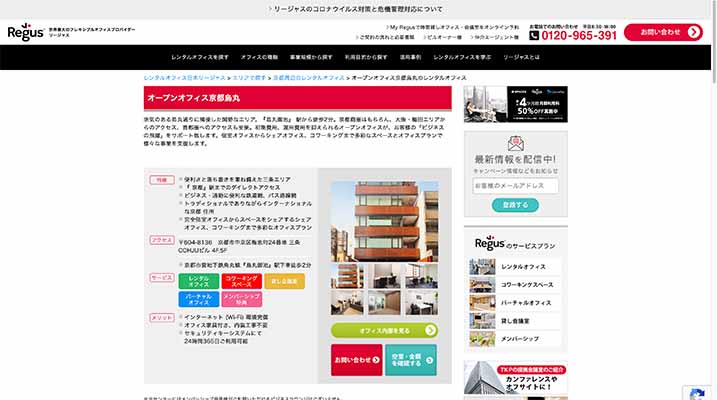
Task: Click the Regus logo in the header
Action: click(x=26, y=32)
